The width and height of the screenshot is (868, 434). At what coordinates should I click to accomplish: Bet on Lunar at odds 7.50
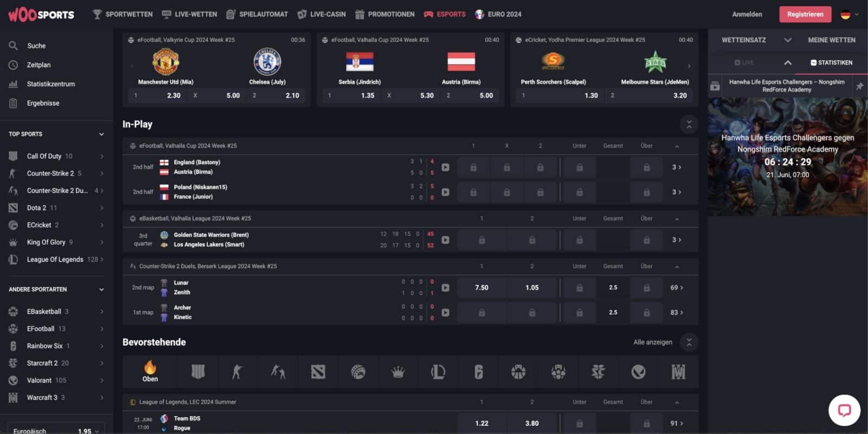click(482, 288)
